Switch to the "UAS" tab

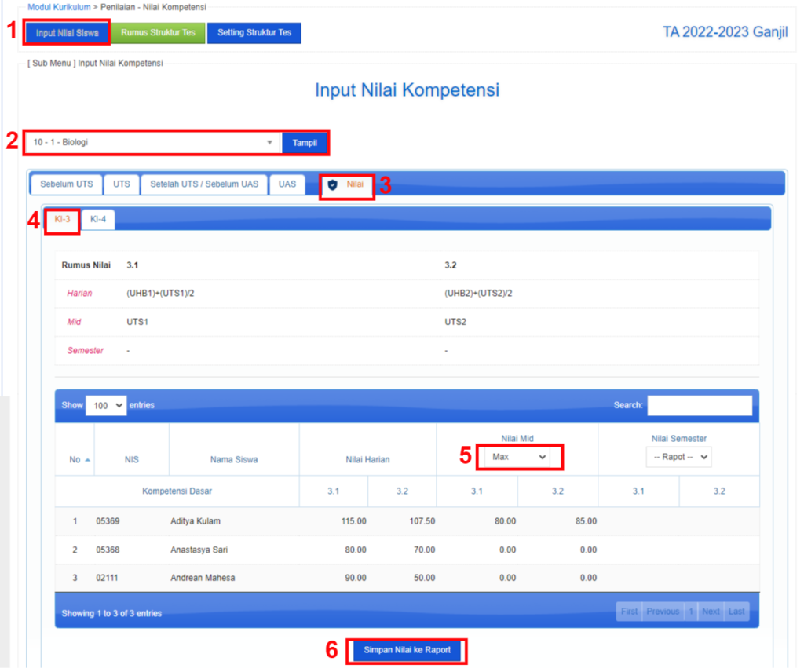(287, 184)
